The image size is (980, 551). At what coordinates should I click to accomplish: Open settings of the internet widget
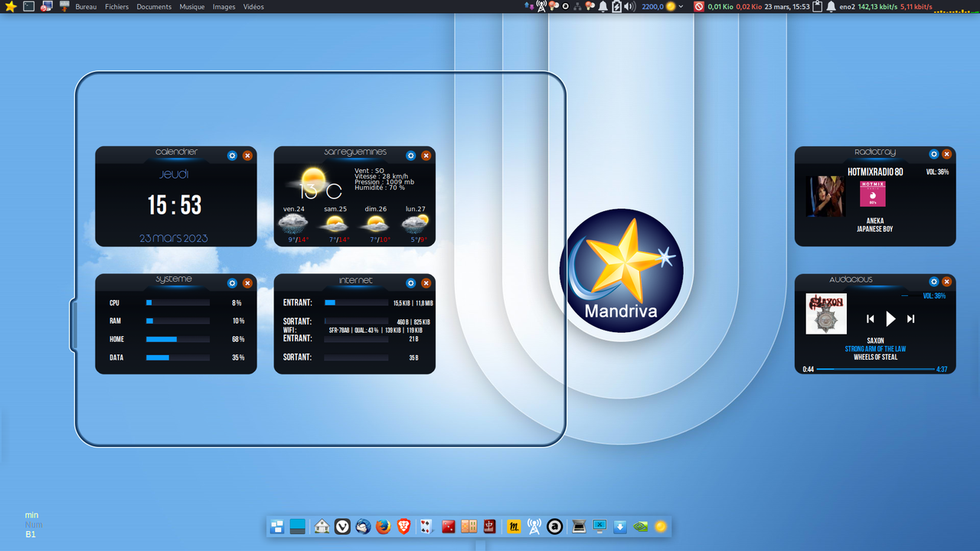click(x=411, y=283)
